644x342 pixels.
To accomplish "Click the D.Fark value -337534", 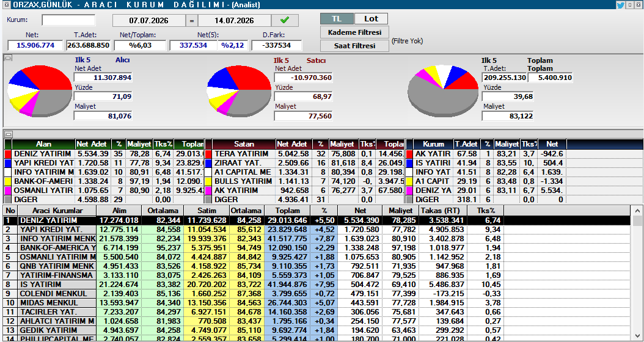I will [x=277, y=46].
